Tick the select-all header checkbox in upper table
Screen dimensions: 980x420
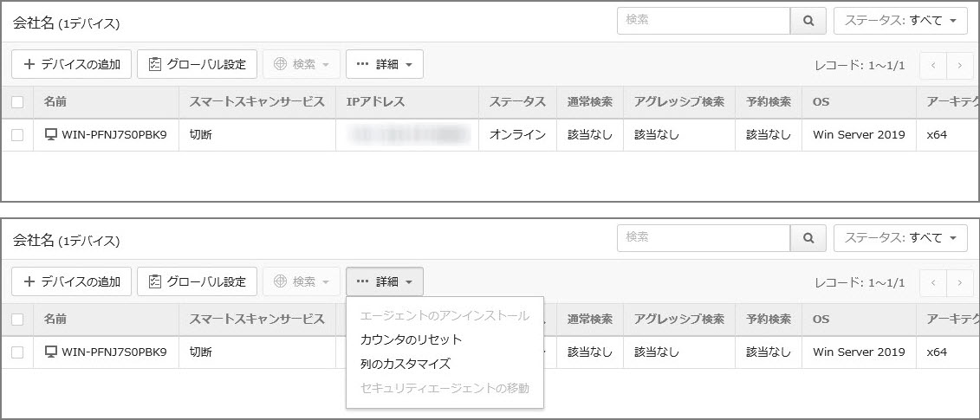click(x=17, y=102)
